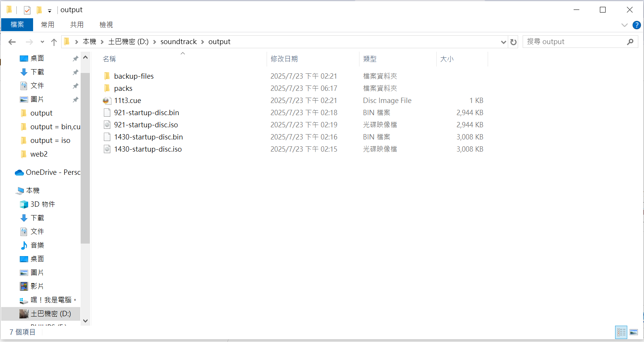
Task: Open the Quick Access Toolbar customize dropdown
Action: tap(49, 11)
